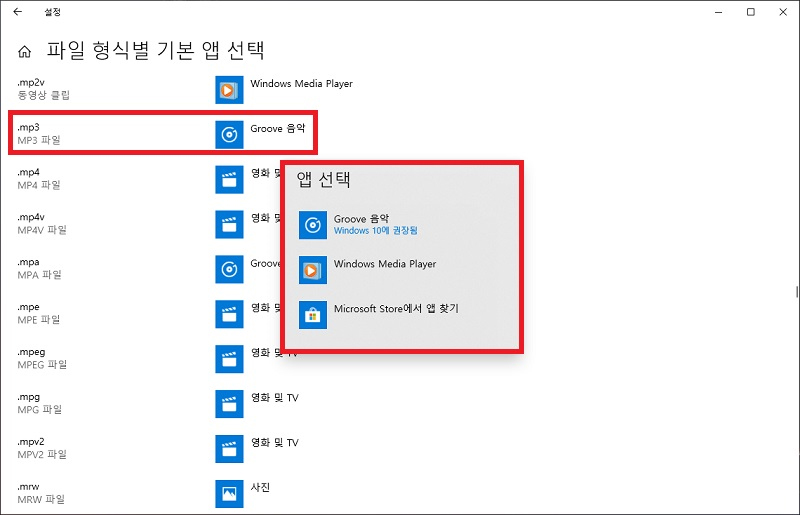Click the 앱 선택 popup heading
The width and height of the screenshot is (800, 515).
tap(323, 179)
